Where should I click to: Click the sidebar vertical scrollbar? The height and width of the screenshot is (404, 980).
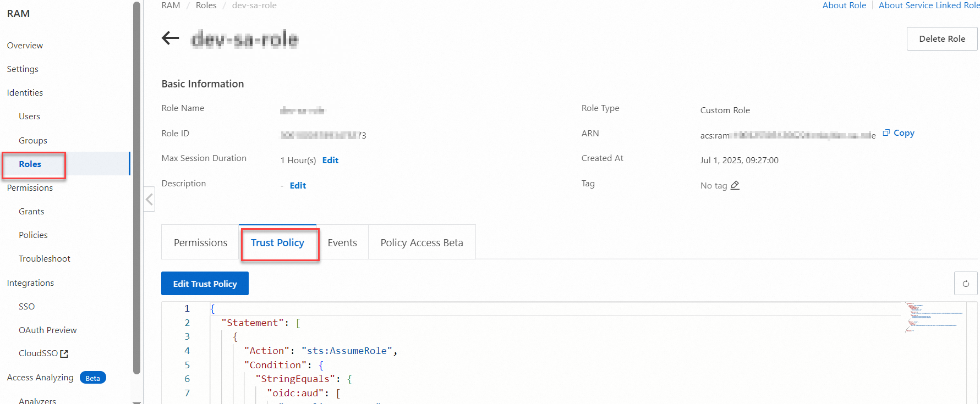[136, 187]
